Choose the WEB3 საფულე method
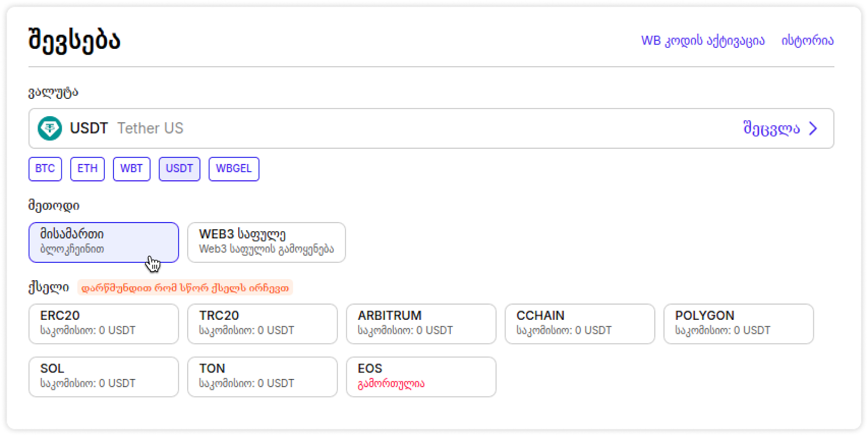This screenshot has width=868, height=436. tap(266, 242)
